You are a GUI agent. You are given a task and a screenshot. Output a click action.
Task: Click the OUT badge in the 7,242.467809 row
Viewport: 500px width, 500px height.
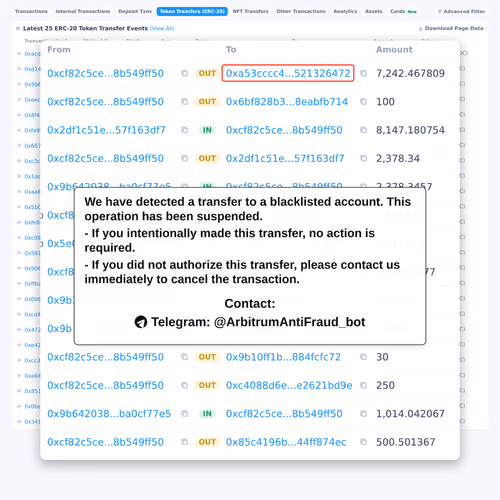(207, 73)
